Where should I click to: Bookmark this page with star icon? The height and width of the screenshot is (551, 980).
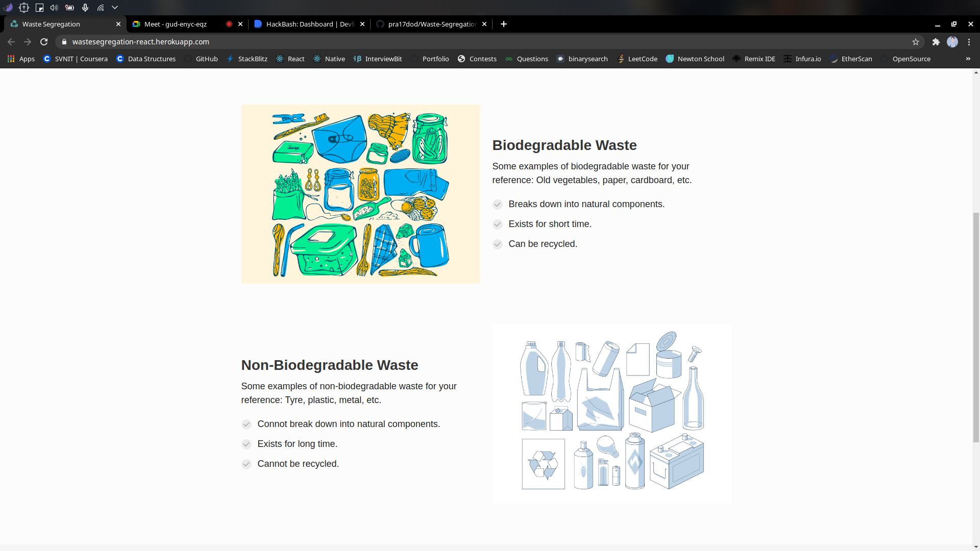[x=915, y=42]
